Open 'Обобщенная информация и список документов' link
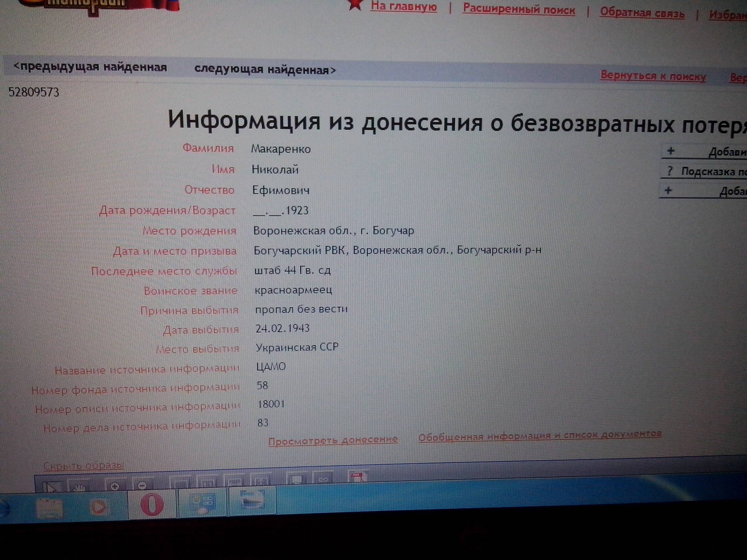Viewport: 747px width, 560px height. pos(540,436)
